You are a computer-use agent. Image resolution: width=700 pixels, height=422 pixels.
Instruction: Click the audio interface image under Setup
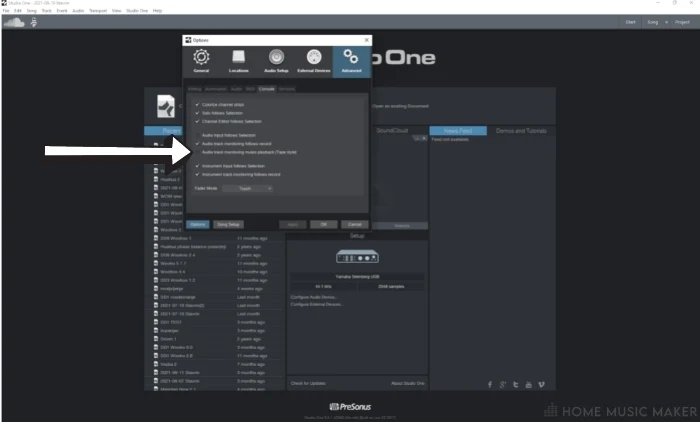357,257
